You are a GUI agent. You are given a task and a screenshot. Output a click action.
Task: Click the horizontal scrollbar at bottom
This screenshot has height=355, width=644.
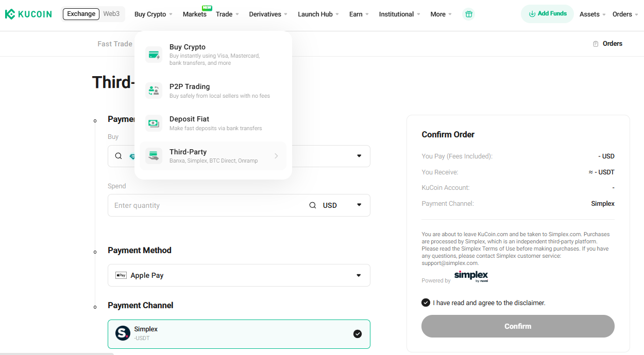(x=57, y=353)
